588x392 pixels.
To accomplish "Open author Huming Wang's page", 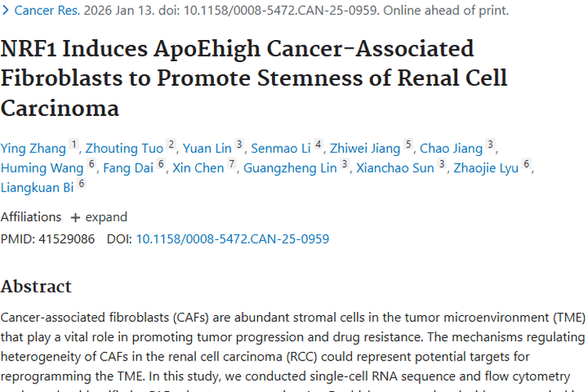I will click(42, 168).
